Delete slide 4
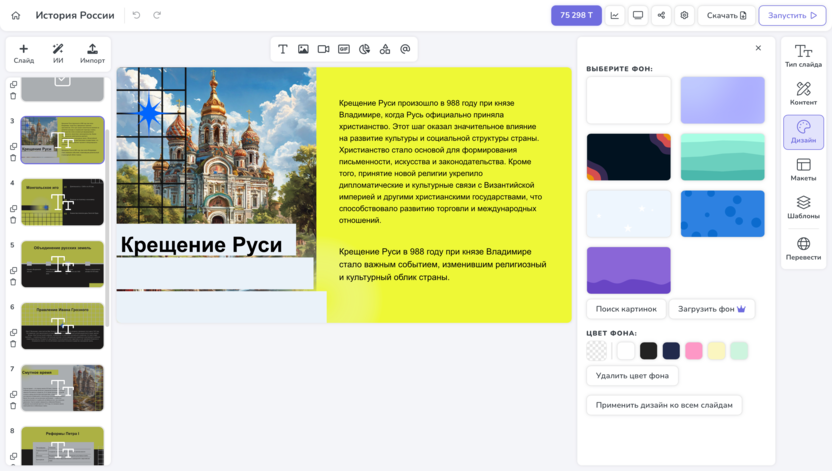 13,220
